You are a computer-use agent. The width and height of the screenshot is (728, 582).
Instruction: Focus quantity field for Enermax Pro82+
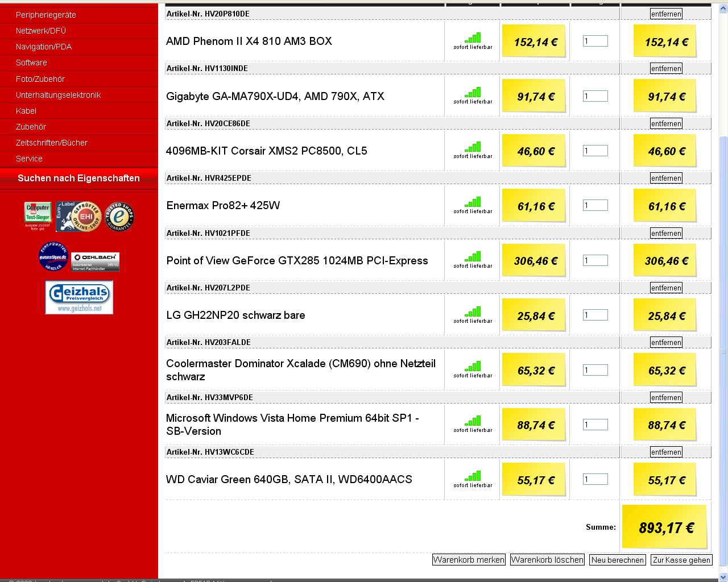click(595, 205)
